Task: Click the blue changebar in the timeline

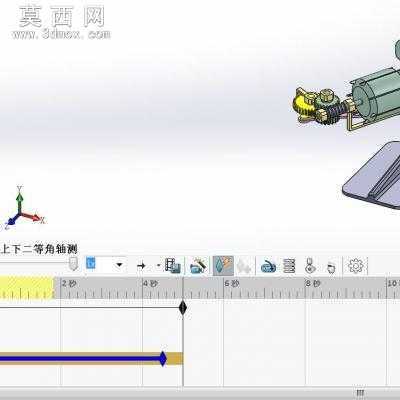Action: [x=79, y=359]
